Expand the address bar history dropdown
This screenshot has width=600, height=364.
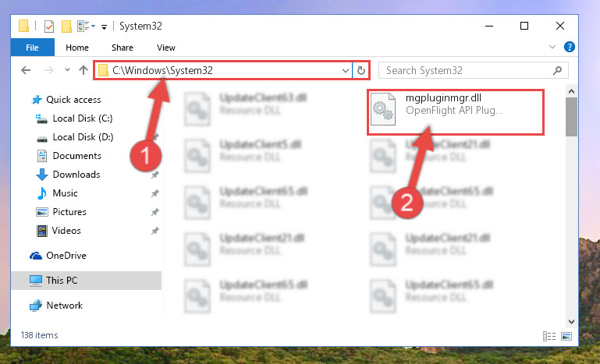345,71
